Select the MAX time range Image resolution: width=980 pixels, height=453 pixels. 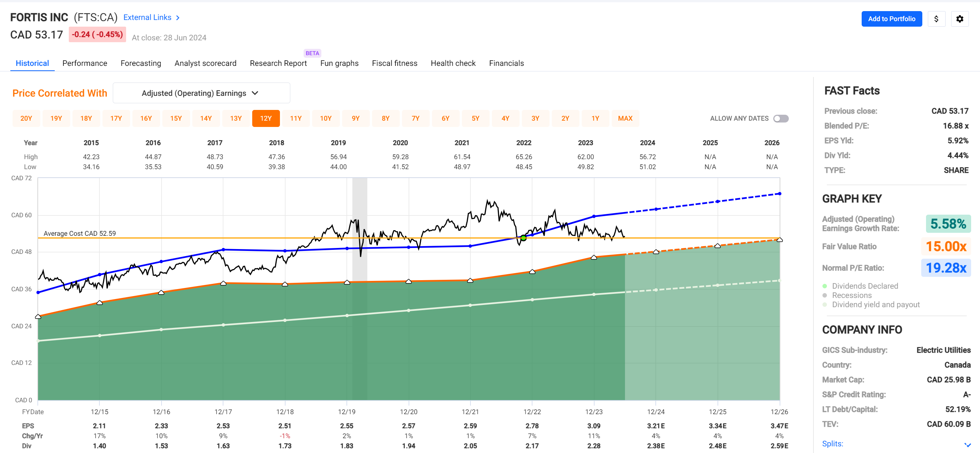(x=625, y=118)
